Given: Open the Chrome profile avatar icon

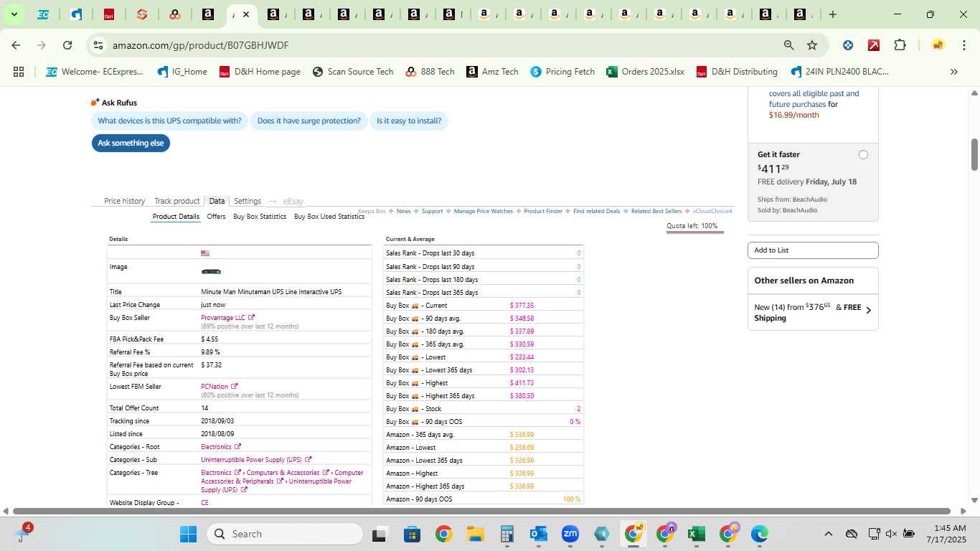Looking at the screenshot, I should click(x=938, y=45).
